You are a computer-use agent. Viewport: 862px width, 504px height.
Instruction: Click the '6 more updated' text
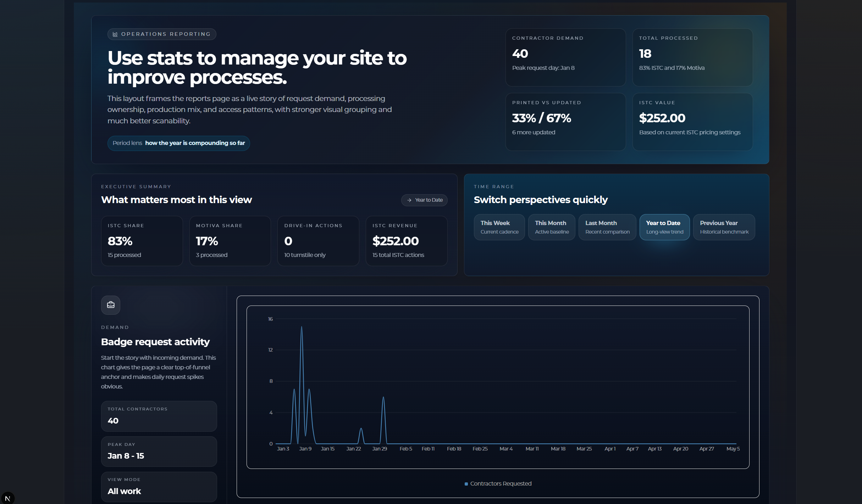click(x=534, y=133)
